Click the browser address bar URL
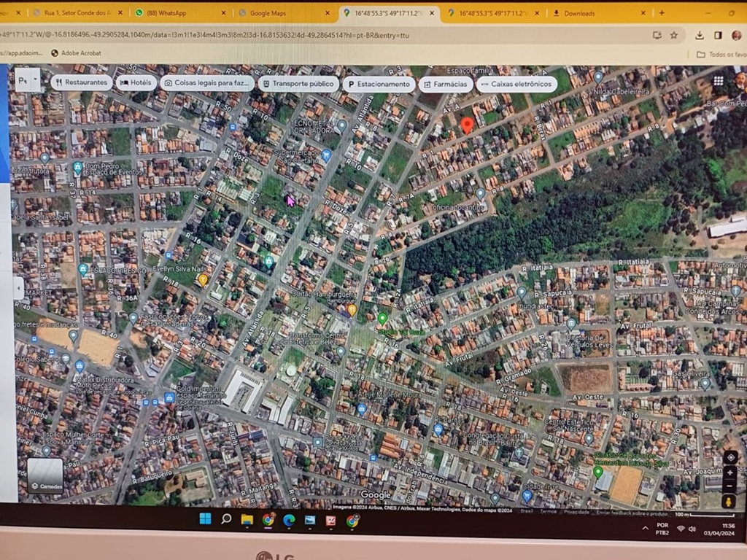The height and width of the screenshot is (560, 747). pos(205,35)
